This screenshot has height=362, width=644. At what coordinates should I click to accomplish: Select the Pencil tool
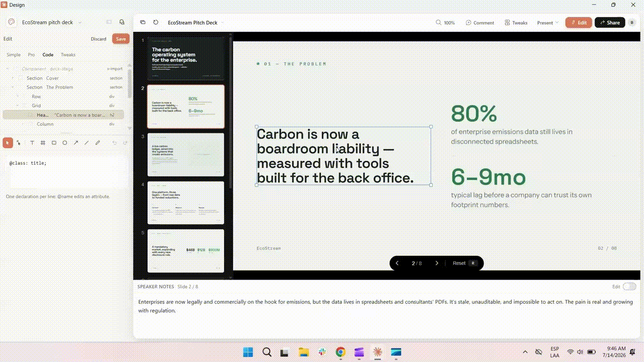[98, 143]
